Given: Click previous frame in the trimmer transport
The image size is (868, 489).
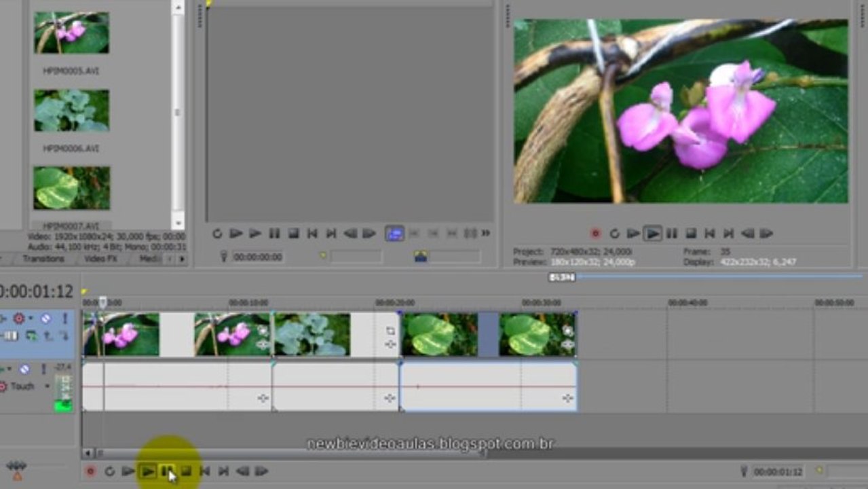Looking at the screenshot, I should pos(350,233).
